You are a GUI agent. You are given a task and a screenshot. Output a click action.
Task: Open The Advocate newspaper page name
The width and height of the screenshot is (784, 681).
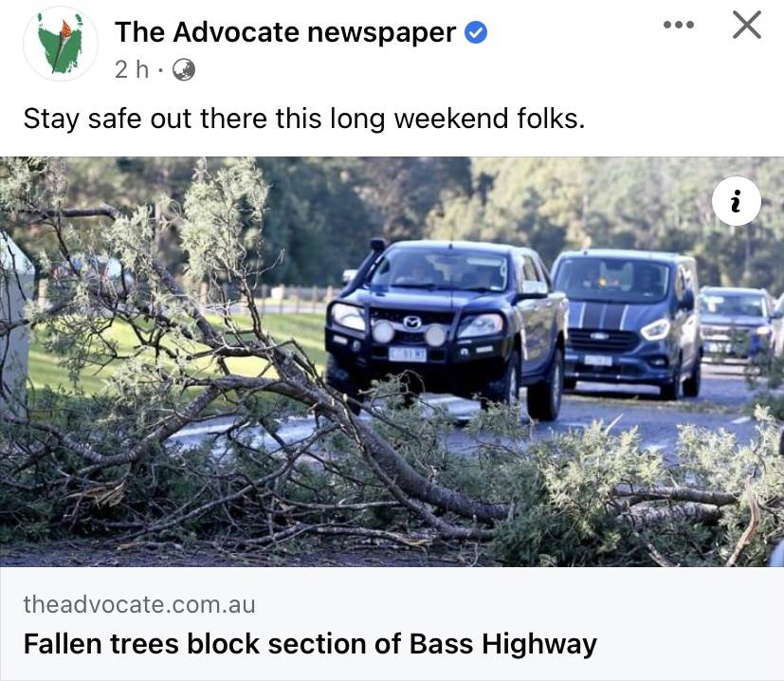[x=285, y=32]
